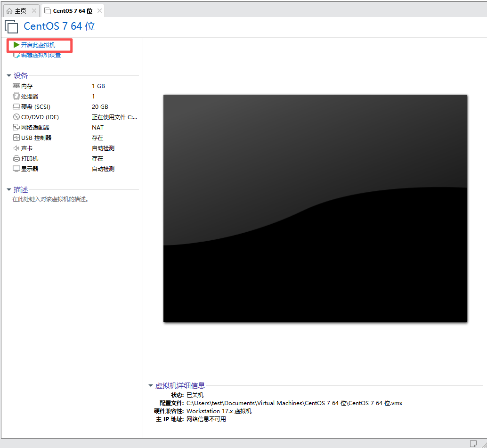Image resolution: width=487 pixels, height=448 pixels.
Task: Open the 网络适配器 (Network Adapter) settings
Action: (31, 127)
